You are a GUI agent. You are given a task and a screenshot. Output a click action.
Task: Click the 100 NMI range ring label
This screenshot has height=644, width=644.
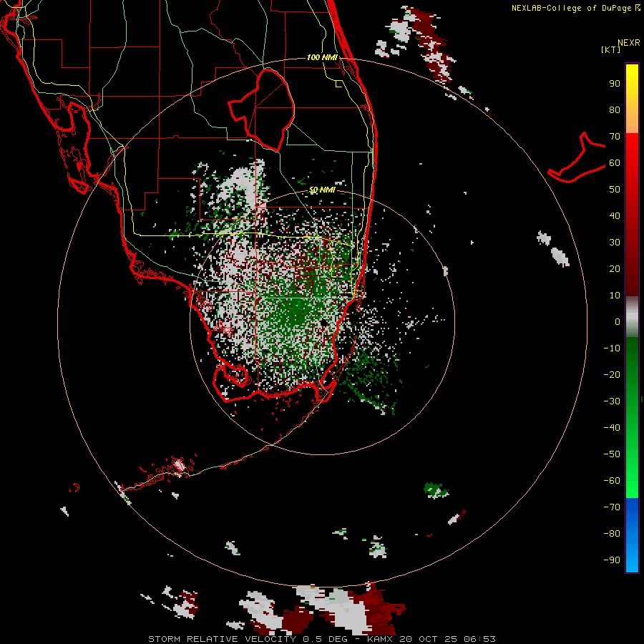(322, 57)
